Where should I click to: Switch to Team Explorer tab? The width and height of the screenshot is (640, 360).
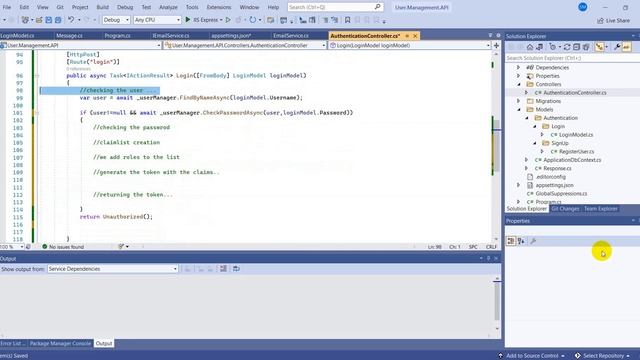click(x=600, y=209)
